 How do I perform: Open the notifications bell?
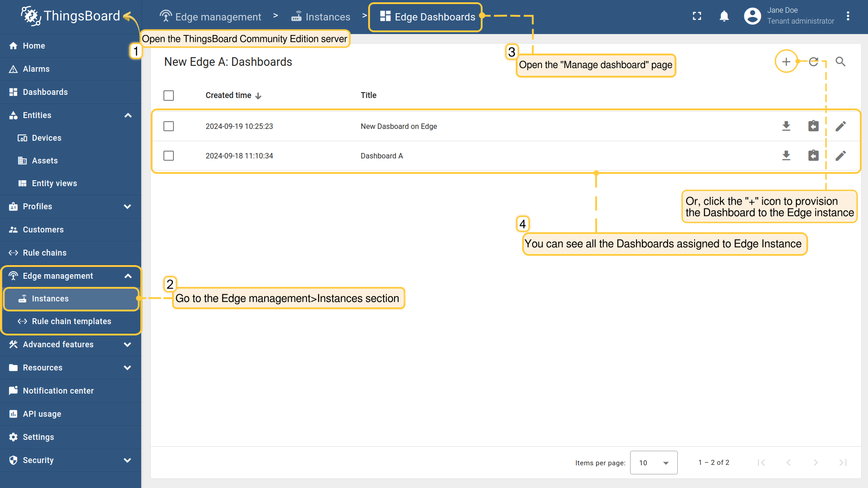[x=724, y=16]
